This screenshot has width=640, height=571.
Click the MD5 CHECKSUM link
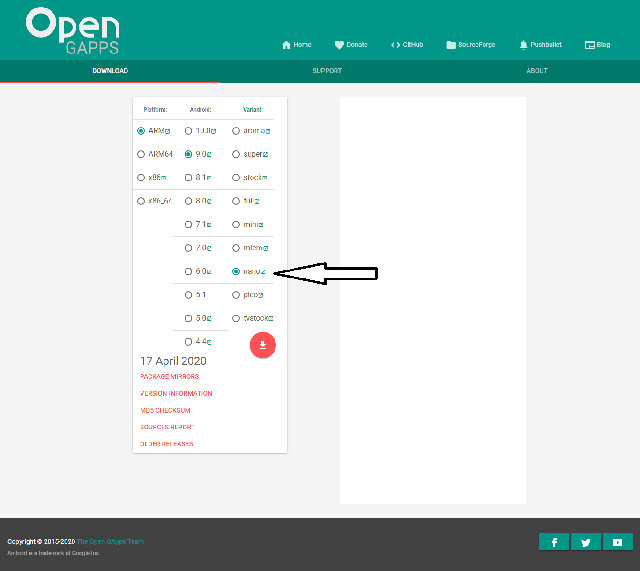pyautogui.click(x=165, y=411)
